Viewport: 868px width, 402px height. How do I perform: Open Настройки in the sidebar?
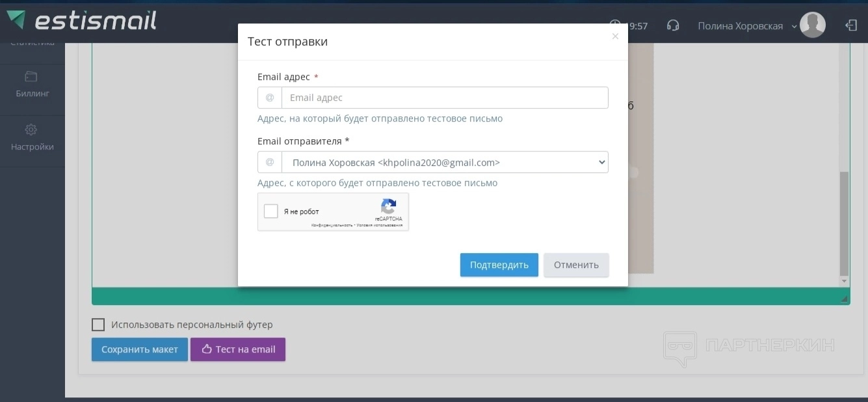[x=33, y=138]
